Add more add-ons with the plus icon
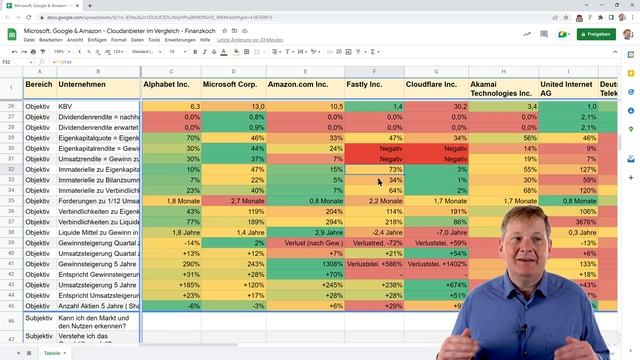This screenshot has width=640, height=360. [631, 178]
